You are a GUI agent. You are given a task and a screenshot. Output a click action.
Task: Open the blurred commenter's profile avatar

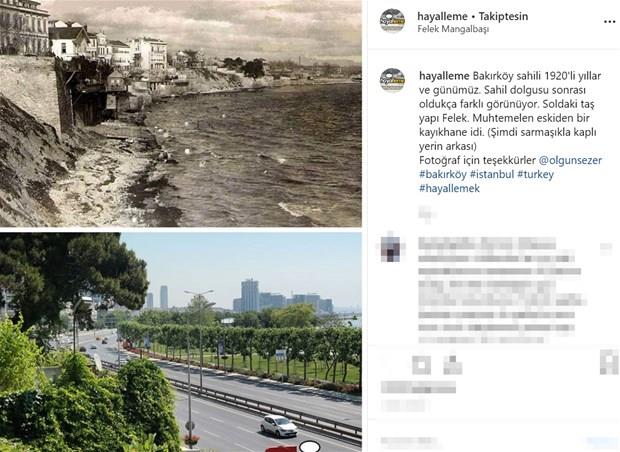[392, 249]
